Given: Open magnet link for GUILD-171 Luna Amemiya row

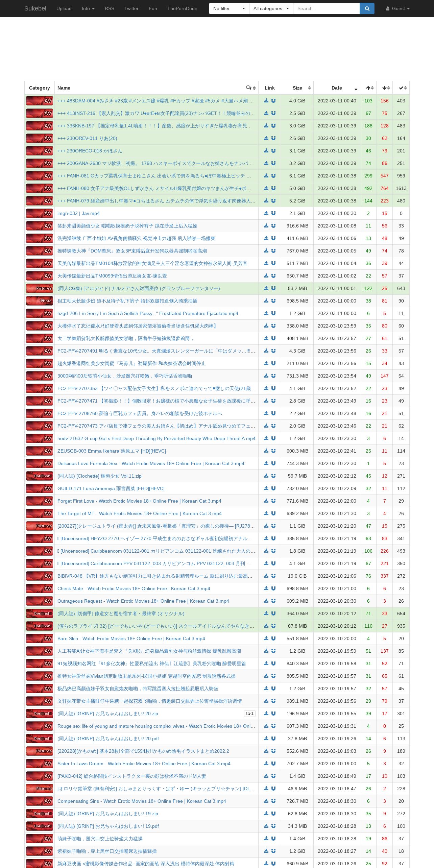Looking at the screenshot, I should click(273, 488).
